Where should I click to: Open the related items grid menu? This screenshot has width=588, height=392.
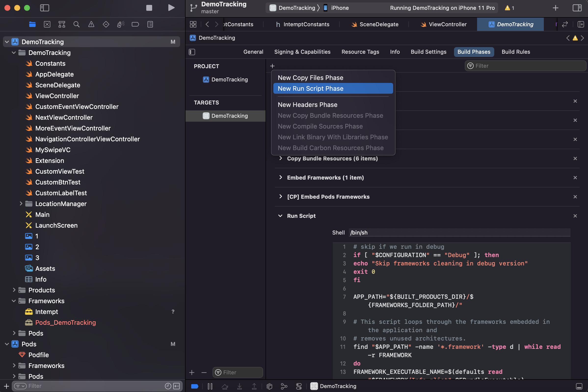tap(193, 24)
